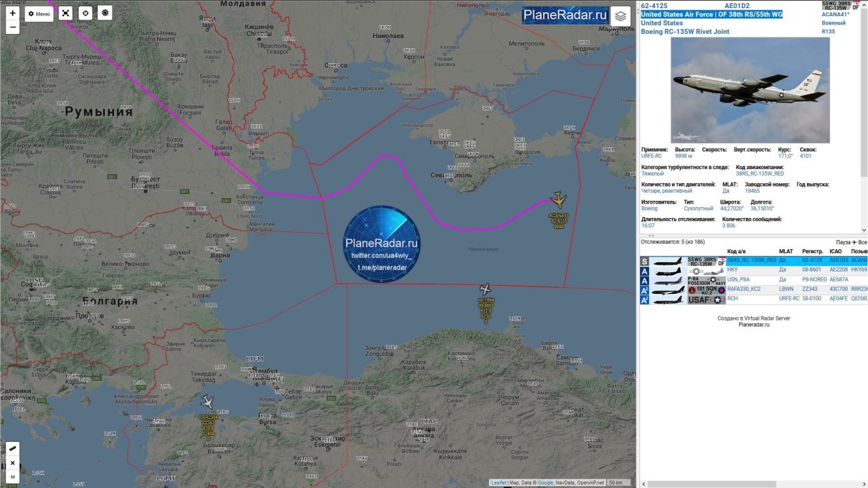The height and width of the screenshot is (488, 868).
Task: Click latitude value 44,27020°
Action: coord(731,209)
